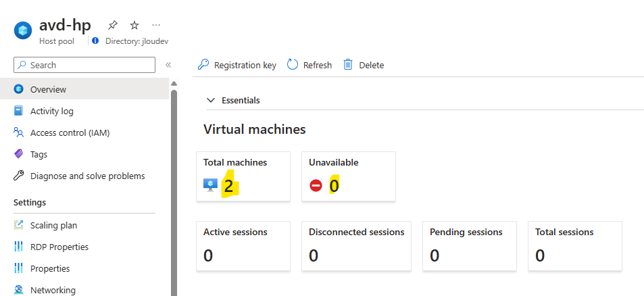This screenshot has width=644, height=296.
Task: Open the Active sessions tile
Action: [x=243, y=246]
